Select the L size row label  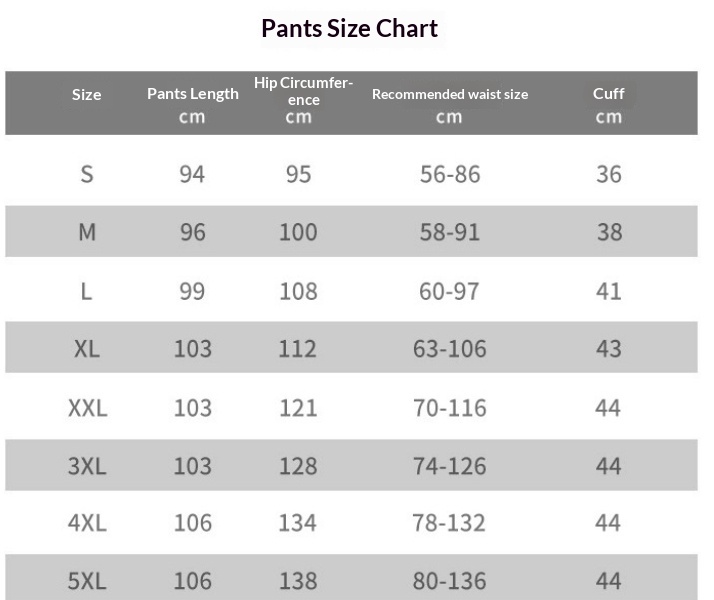click(x=87, y=291)
